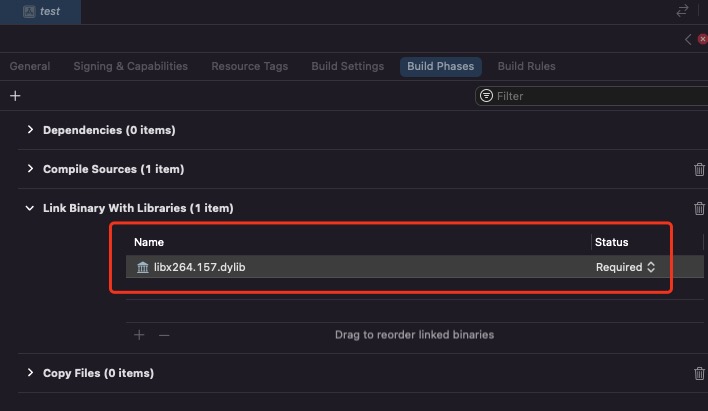Select the General tab
This screenshot has width=708, height=411.
coord(30,66)
